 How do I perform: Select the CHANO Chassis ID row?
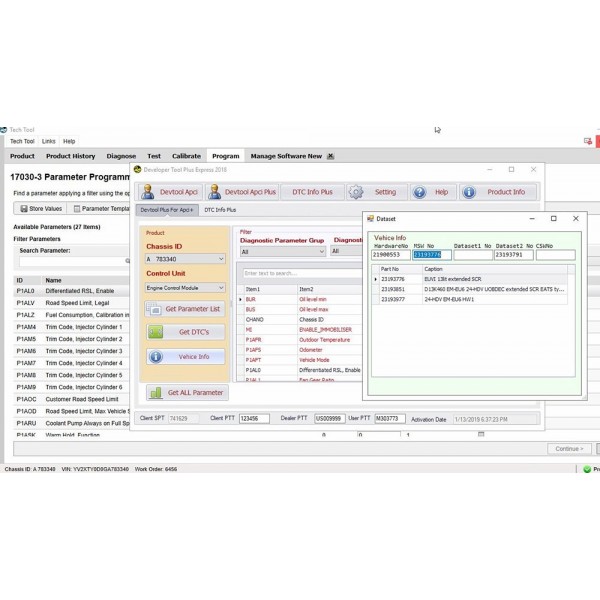299,320
